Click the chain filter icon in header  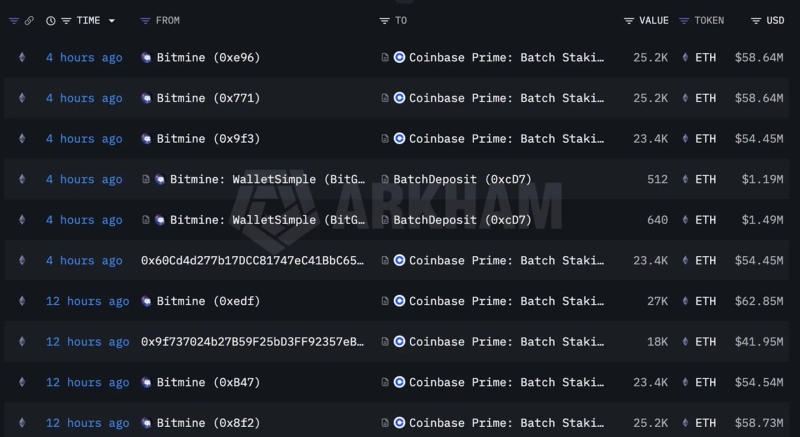coord(14,21)
